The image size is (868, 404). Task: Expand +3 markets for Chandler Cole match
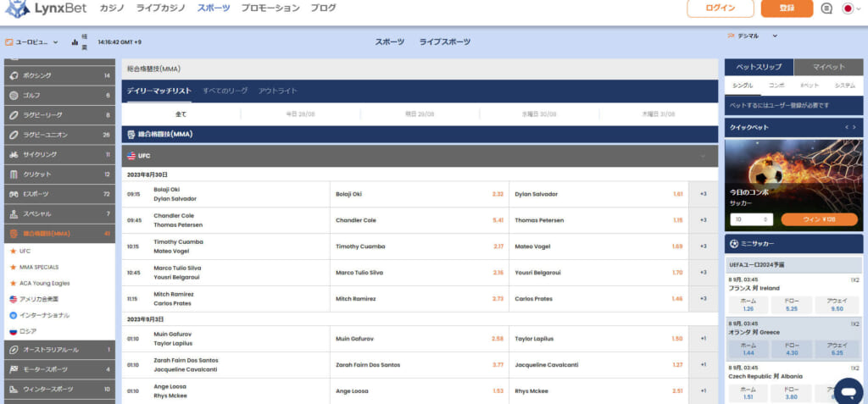coord(703,220)
